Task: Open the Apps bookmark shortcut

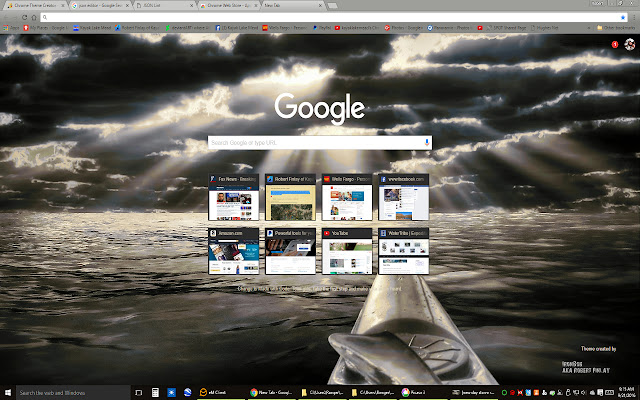Action: tap(11, 28)
